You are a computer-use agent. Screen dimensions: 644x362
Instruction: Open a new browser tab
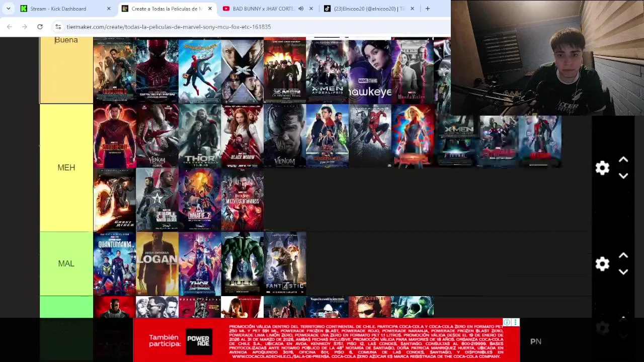point(428,9)
